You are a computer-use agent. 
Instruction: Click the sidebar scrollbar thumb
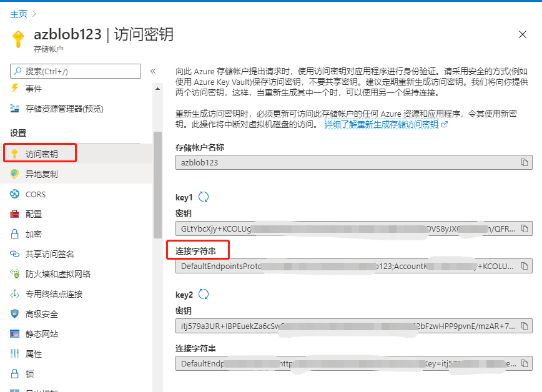[x=157, y=185]
